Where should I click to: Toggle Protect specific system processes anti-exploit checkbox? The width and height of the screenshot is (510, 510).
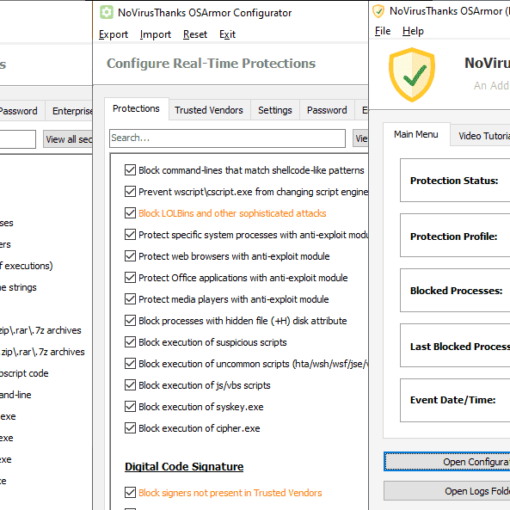click(x=130, y=235)
